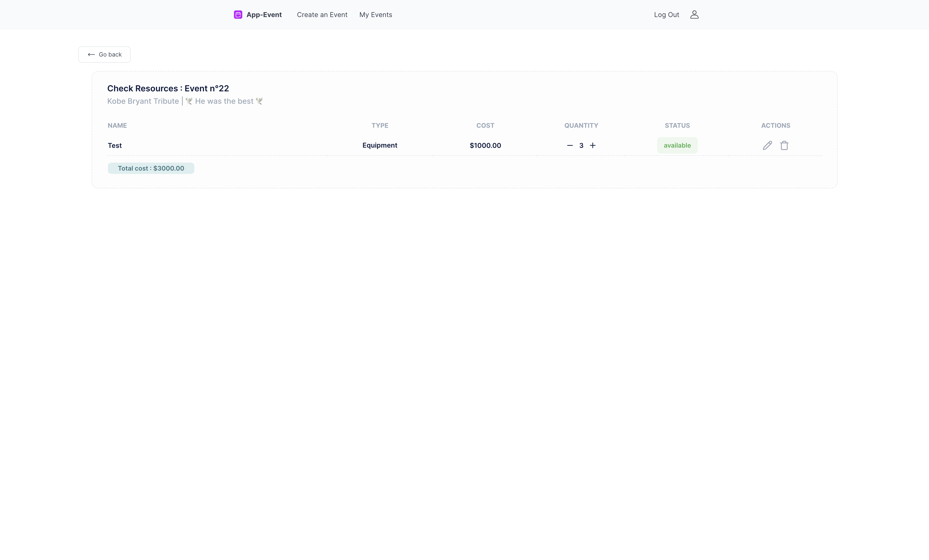929x560 pixels.
Task: Delete the Test resource with trash icon
Action: coord(784,146)
